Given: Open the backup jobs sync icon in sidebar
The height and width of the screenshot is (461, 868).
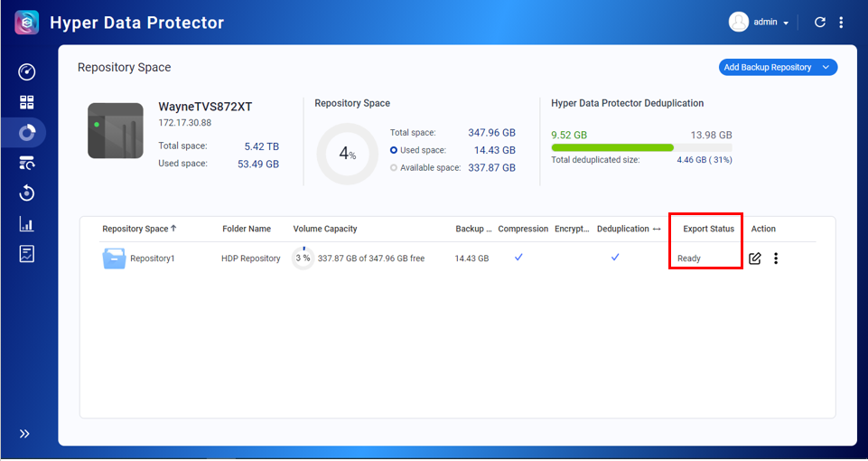Looking at the screenshot, I should tap(26, 163).
